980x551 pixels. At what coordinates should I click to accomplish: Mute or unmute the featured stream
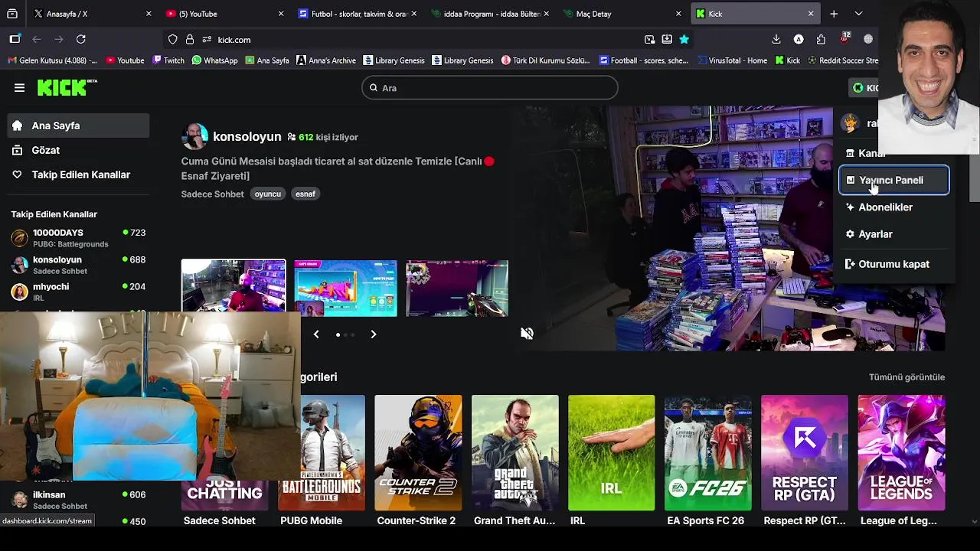pyautogui.click(x=527, y=334)
